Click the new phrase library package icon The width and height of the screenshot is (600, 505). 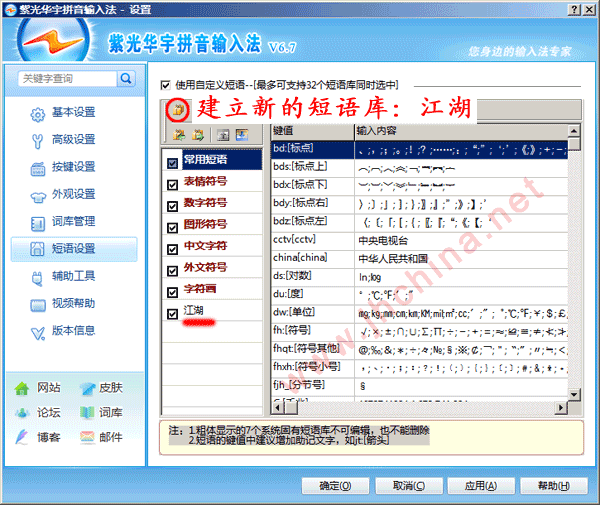[178, 110]
